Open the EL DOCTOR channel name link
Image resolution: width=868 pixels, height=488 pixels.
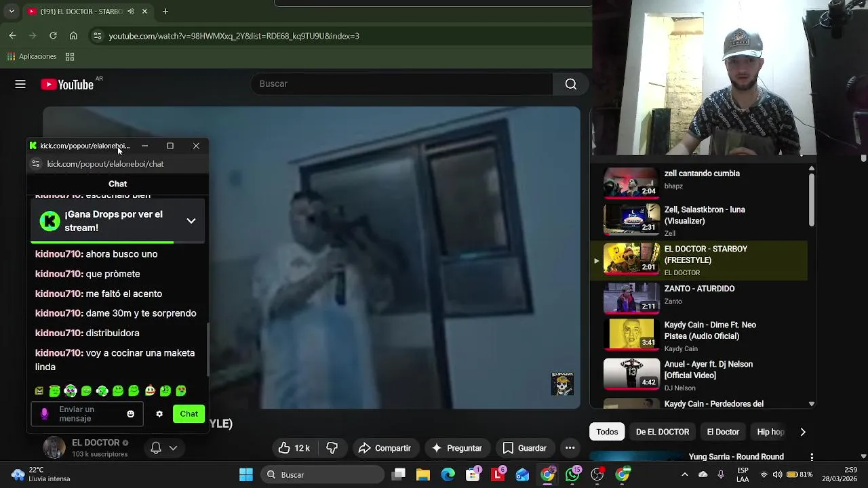point(96,443)
